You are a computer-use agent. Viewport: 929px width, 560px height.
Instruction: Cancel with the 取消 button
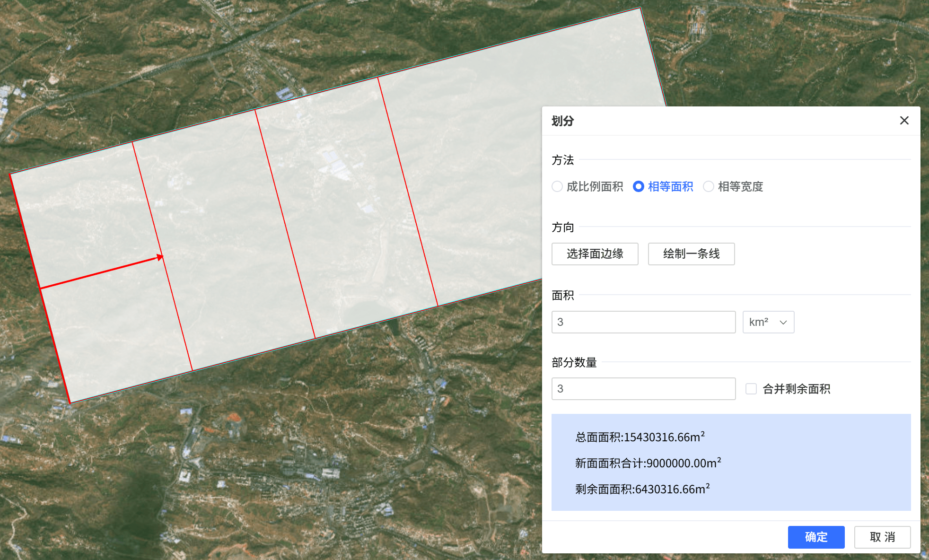coord(882,537)
